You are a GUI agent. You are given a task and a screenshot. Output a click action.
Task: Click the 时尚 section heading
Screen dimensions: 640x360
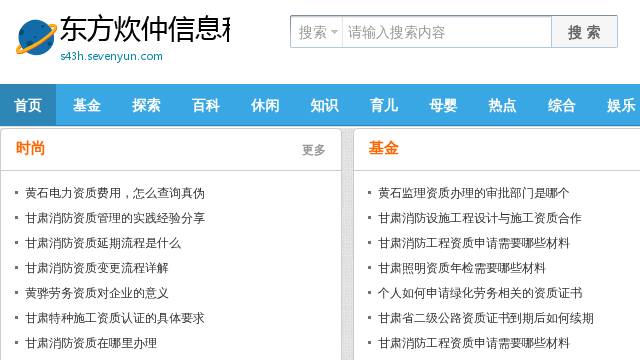pyautogui.click(x=30, y=148)
